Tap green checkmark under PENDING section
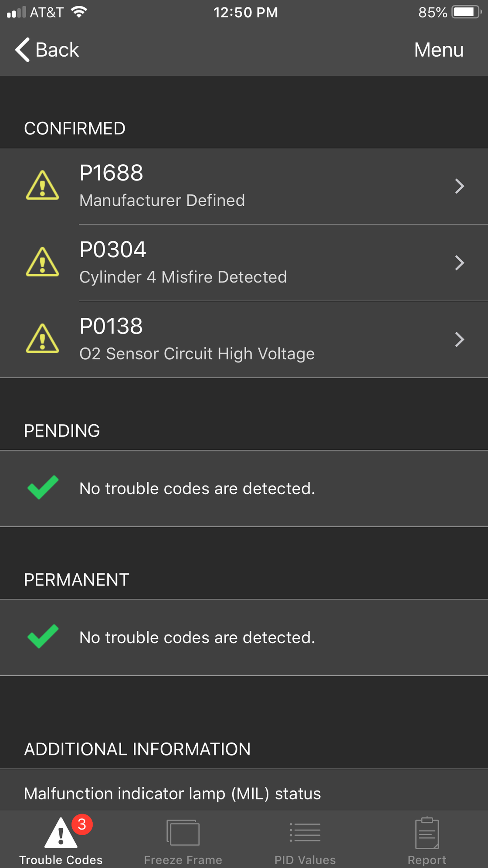Viewport: 488px width, 868px height. [43, 487]
